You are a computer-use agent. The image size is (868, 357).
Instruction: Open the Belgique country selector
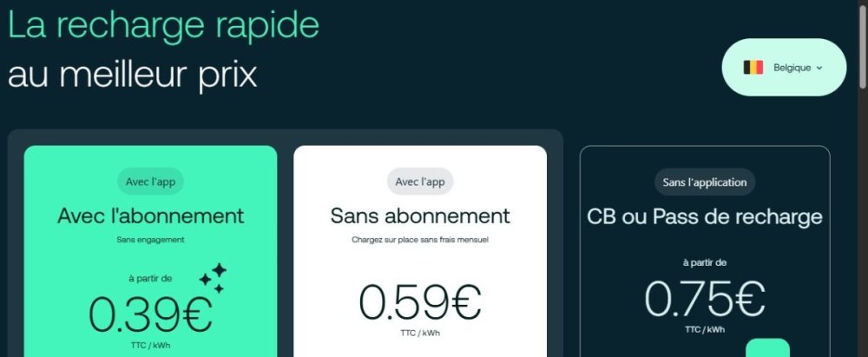click(x=784, y=67)
